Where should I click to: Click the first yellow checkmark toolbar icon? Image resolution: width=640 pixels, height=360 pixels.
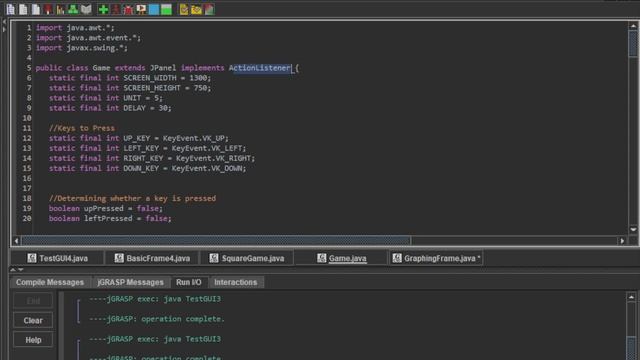(x=184, y=9)
